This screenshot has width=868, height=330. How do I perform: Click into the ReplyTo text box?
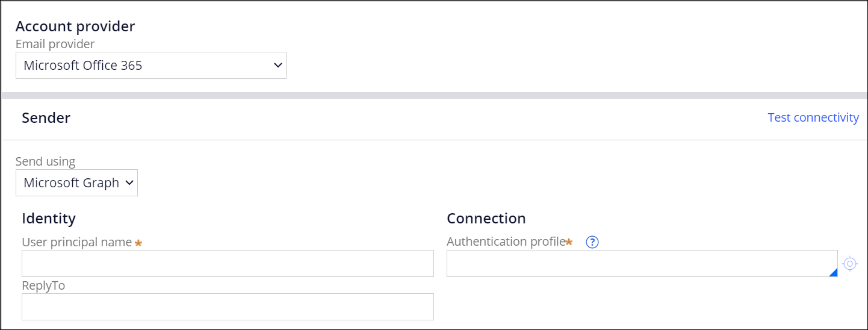pos(228,307)
